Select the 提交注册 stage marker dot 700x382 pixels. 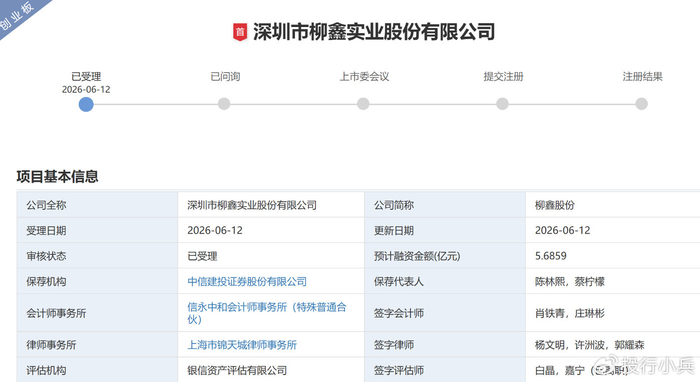coord(502,104)
